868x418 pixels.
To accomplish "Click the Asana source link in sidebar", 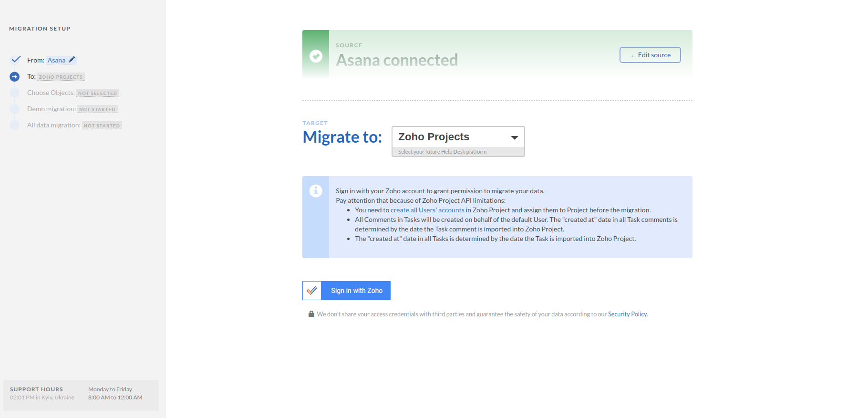I will pos(56,60).
